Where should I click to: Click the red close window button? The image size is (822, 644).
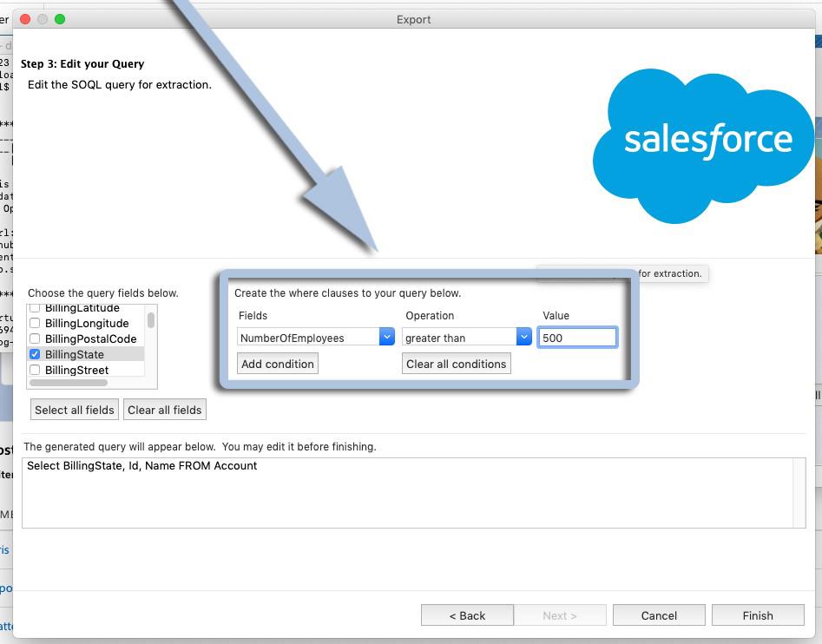click(x=25, y=19)
